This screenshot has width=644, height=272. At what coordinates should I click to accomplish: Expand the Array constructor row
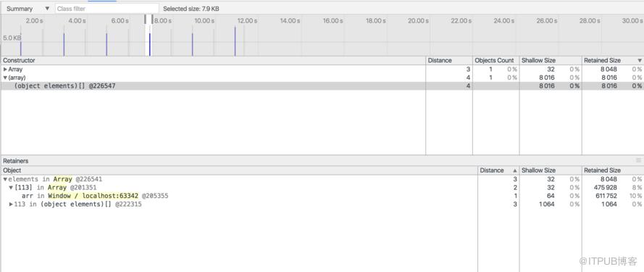pos(5,70)
